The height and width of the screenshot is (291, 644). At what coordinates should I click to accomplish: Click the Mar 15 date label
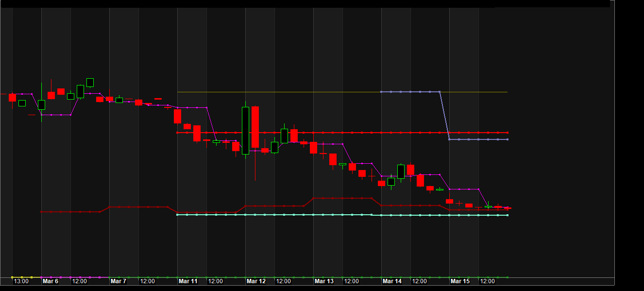coord(460,281)
